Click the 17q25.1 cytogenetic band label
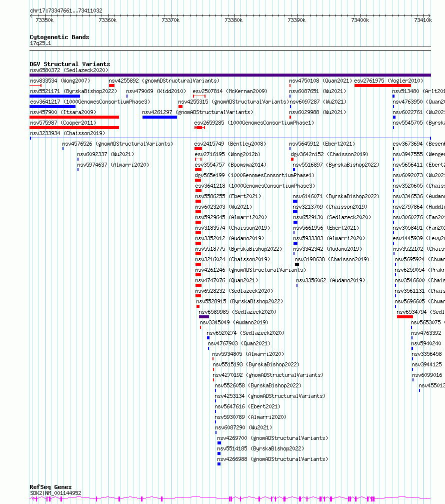 (x=40, y=44)
